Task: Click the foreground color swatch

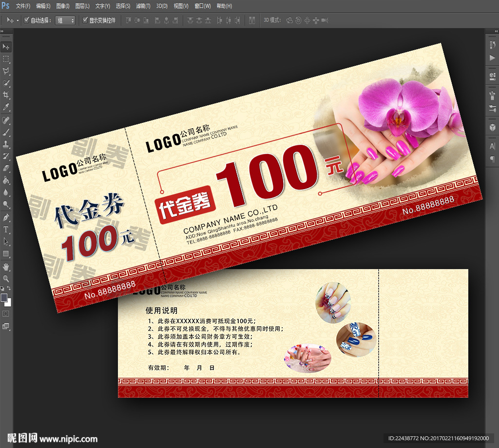Action: [4, 298]
